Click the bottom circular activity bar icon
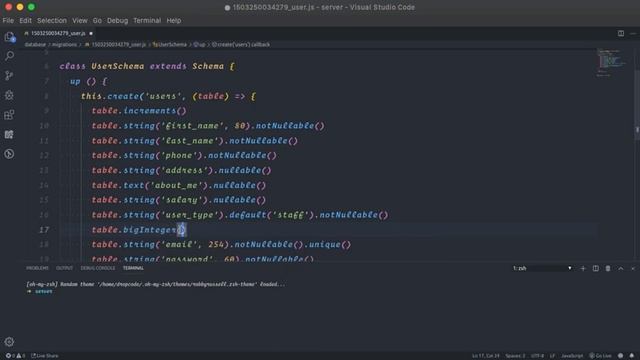Viewport: 640px width, 360px height. [x=9, y=154]
